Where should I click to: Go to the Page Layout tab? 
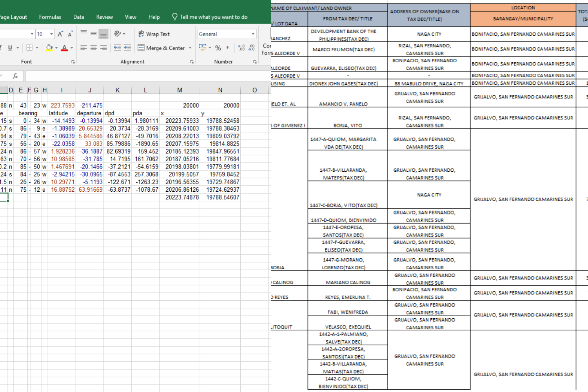click(x=13, y=17)
